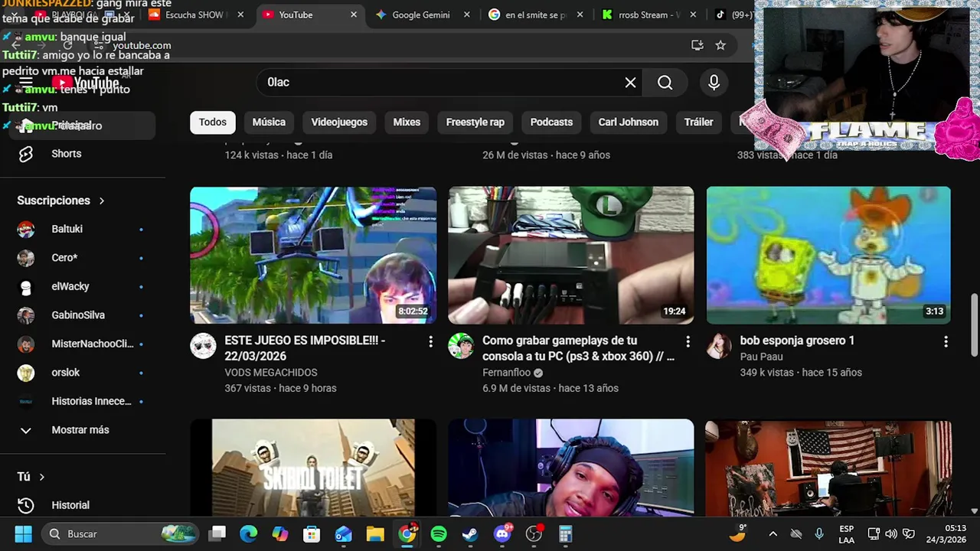Show hidden system tray icons

coord(773,533)
